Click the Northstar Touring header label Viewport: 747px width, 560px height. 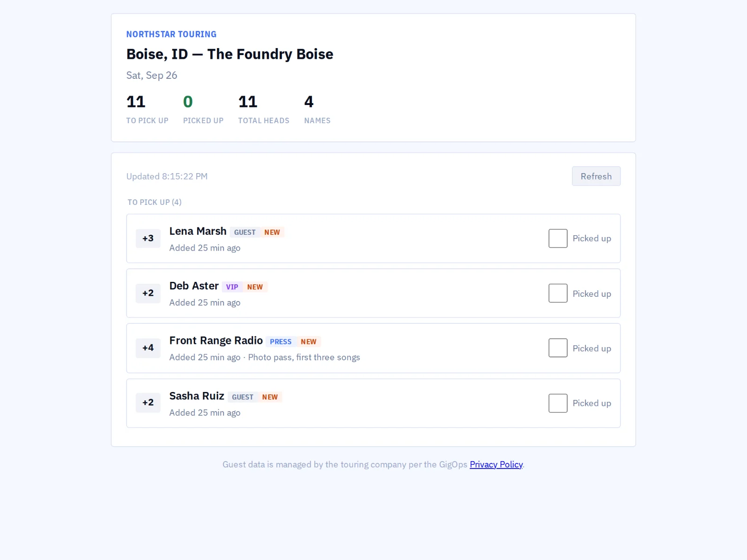point(171,34)
